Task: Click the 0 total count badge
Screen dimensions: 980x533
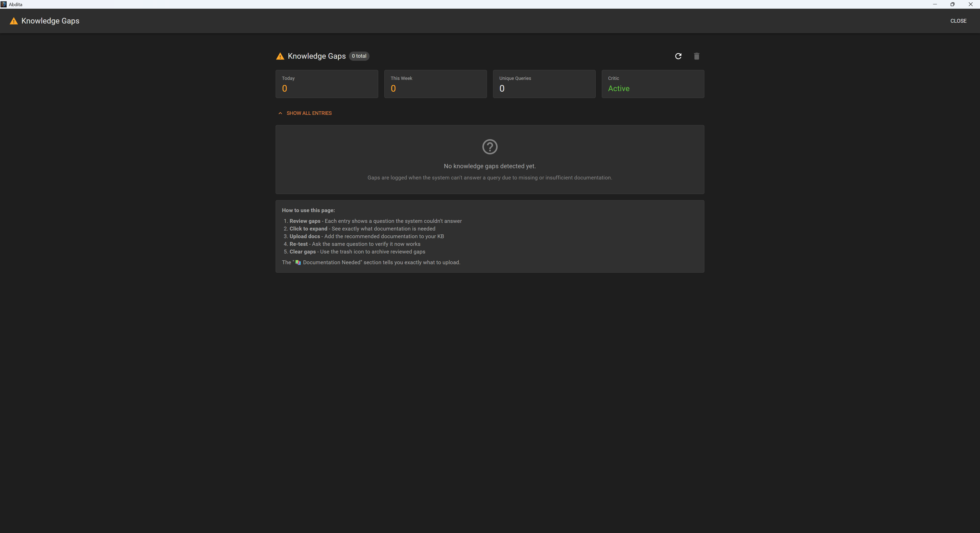Action: [x=359, y=56]
